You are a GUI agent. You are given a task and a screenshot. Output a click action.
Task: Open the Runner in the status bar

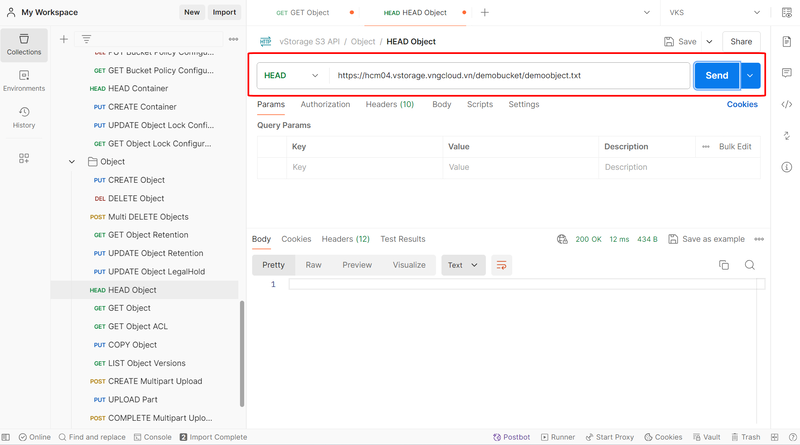558,437
